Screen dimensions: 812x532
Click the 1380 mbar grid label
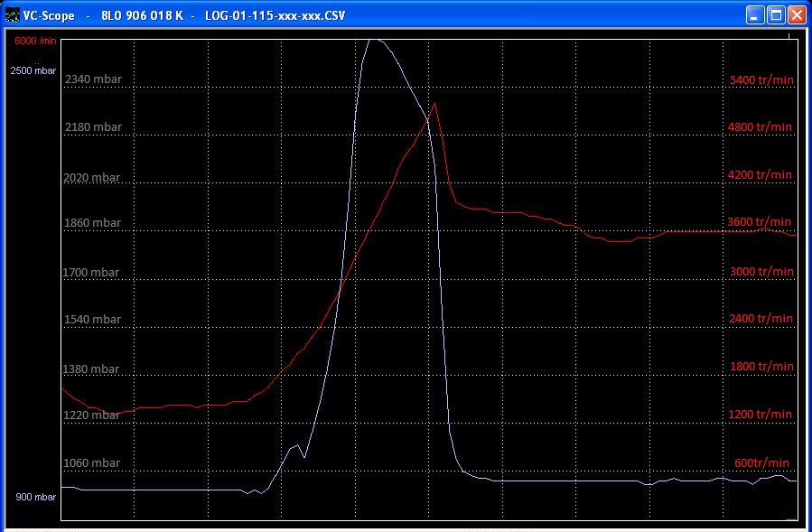(92, 369)
